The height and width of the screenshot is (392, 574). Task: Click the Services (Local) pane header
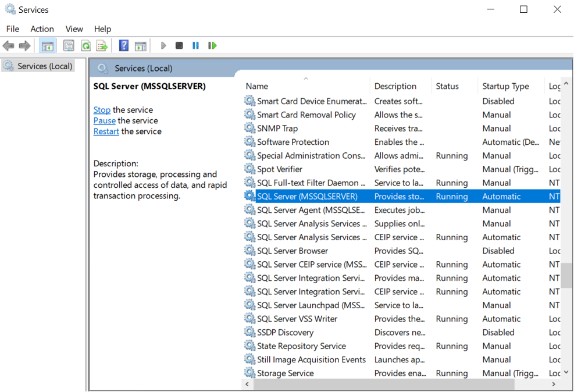tap(143, 69)
